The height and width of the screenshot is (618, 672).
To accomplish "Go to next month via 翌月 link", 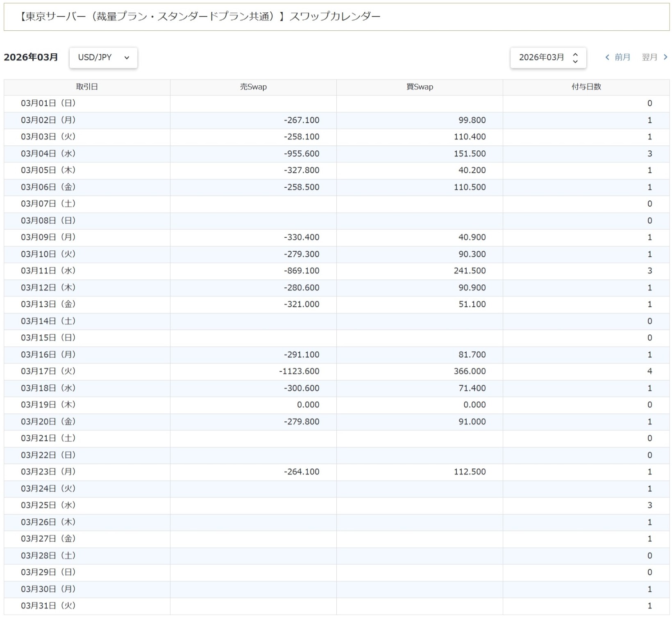I will (655, 57).
